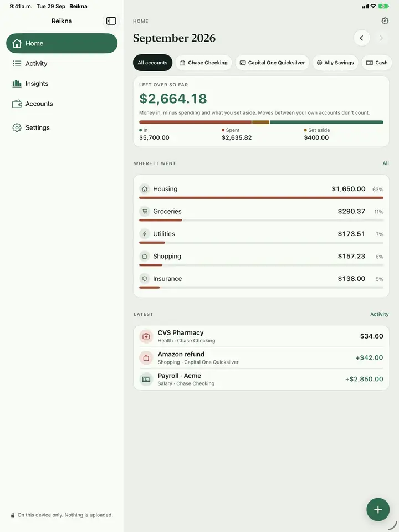This screenshot has height=532, width=399.
Task: Open the Amazon refund transaction
Action: [261, 357]
